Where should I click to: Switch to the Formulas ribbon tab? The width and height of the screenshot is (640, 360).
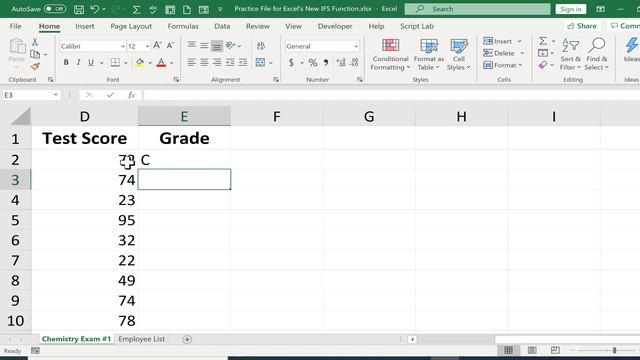pos(183,26)
